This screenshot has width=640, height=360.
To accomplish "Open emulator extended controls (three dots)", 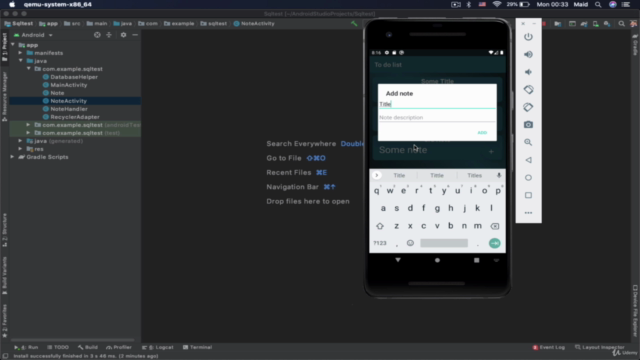I will pyautogui.click(x=528, y=213).
